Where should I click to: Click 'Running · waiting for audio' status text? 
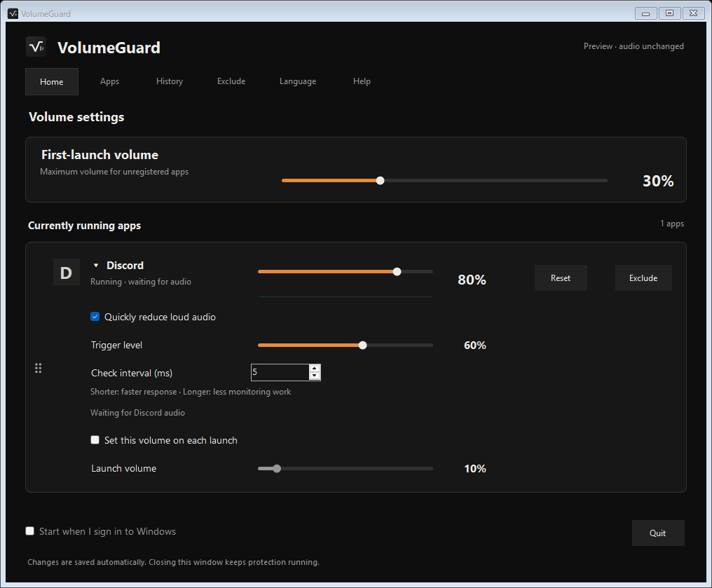(141, 282)
